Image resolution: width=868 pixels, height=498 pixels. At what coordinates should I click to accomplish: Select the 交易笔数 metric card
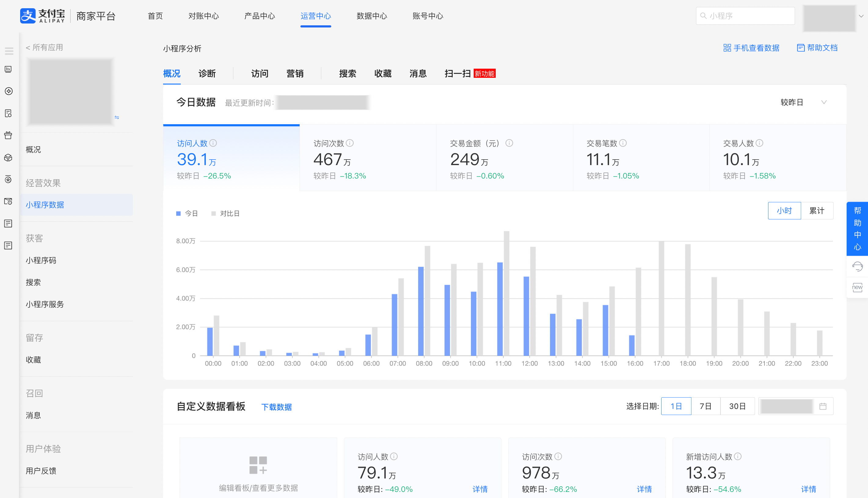[x=641, y=158]
